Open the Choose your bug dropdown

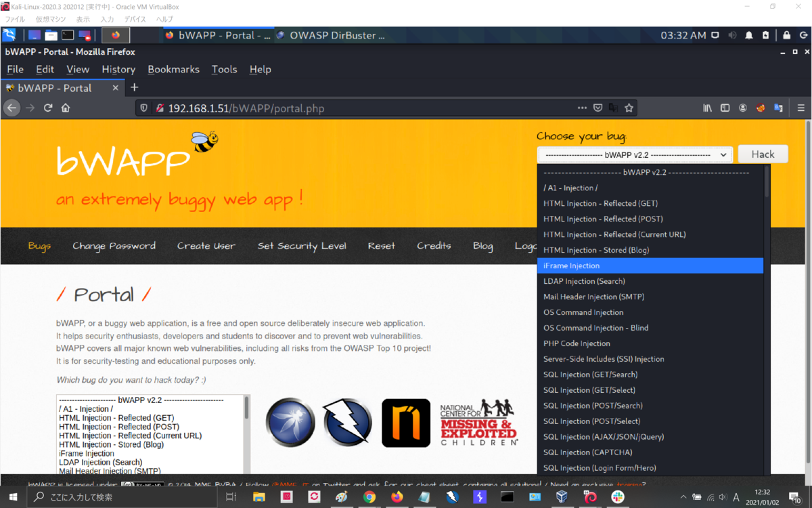(635, 154)
